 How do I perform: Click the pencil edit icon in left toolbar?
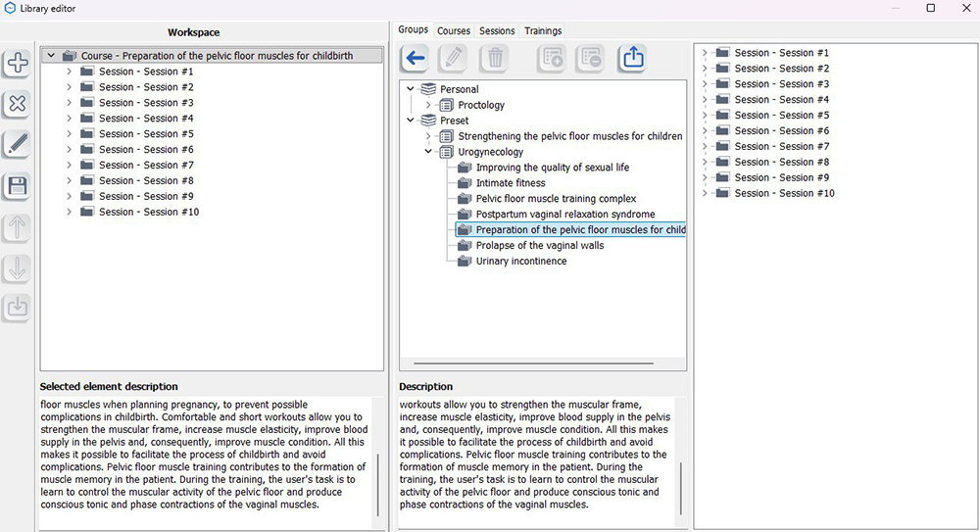tap(18, 145)
